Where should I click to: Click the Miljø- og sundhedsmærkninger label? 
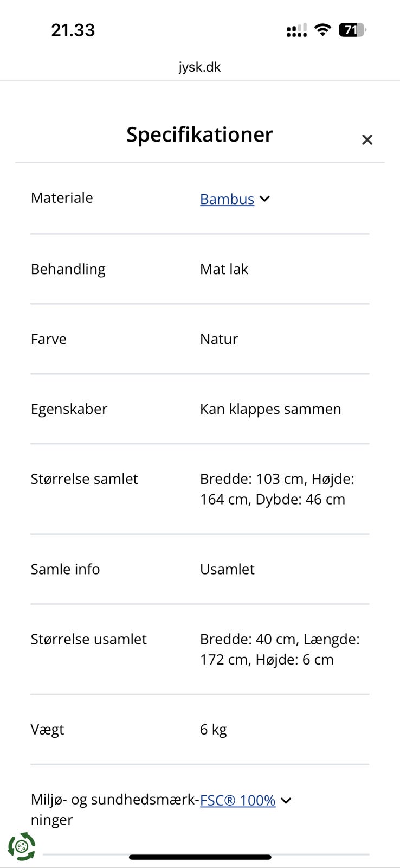(x=114, y=809)
